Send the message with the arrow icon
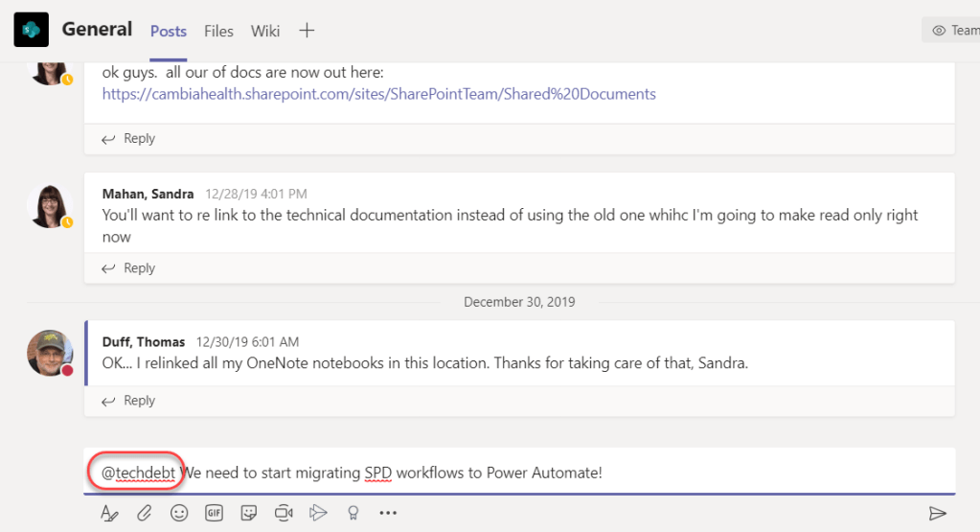The height and width of the screenshot is (532, 980). coord(938,513)
